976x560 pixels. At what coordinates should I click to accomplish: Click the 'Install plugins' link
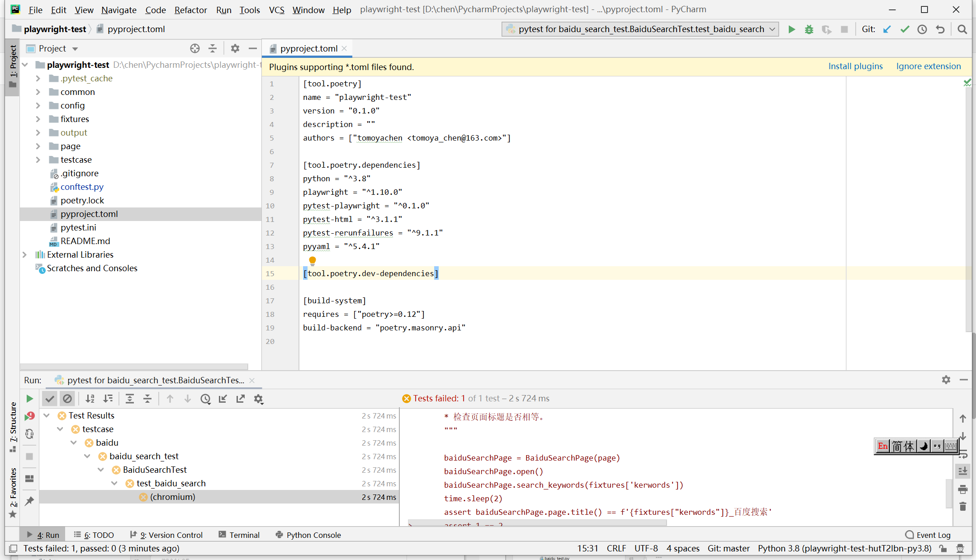pos(855,66)
